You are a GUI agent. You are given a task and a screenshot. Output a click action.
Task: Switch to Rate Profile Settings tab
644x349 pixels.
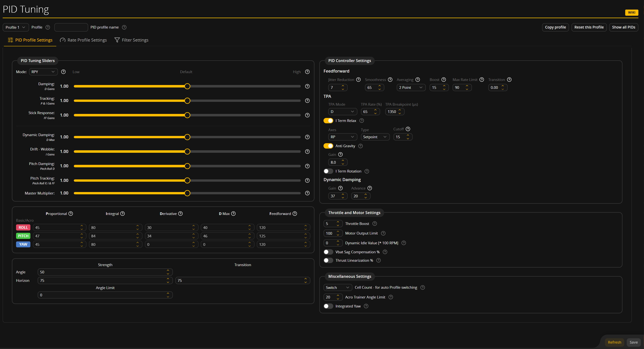[83, 40]
